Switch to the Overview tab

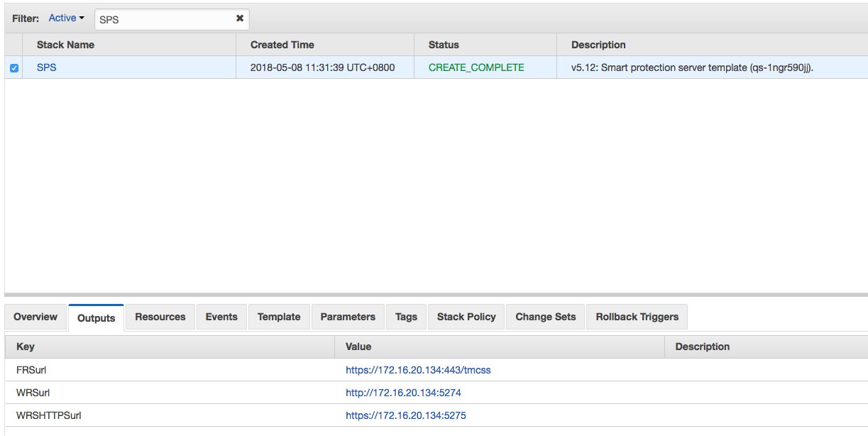tap(35, 317)
